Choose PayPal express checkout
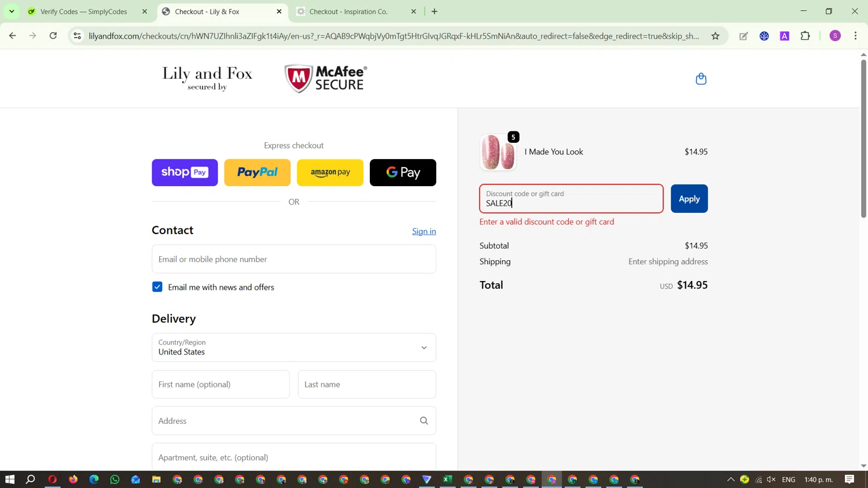 [x=258, y=172]
